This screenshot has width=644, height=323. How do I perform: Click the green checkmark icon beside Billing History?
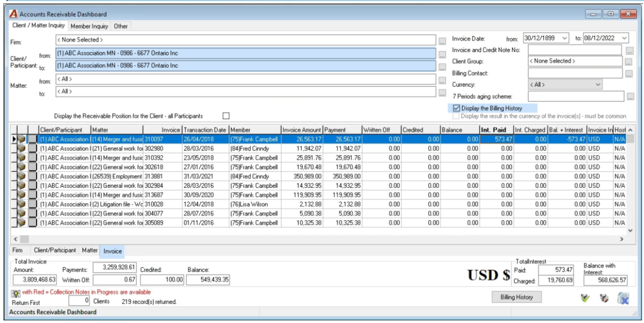[x=585, y=298]
